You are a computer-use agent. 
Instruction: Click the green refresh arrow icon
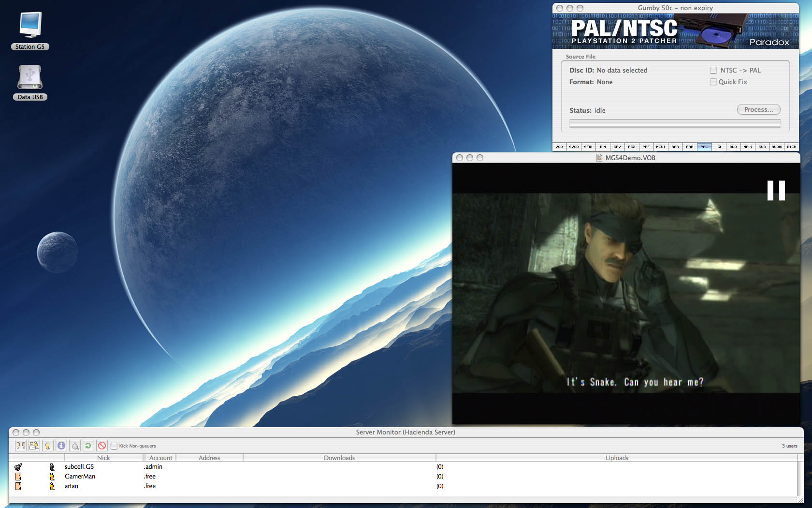88,446
